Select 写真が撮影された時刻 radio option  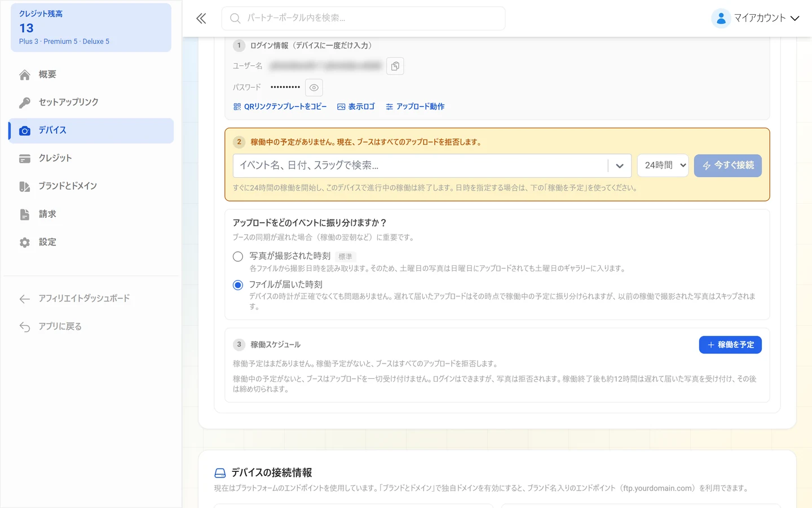(x=238, y=257)
